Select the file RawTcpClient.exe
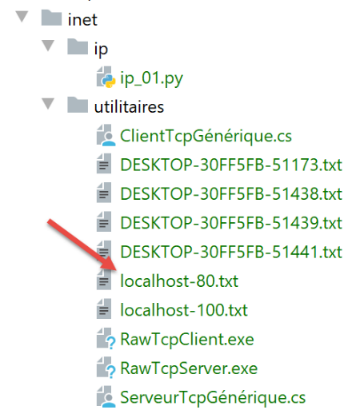This screenshot has width=364, height=414. [x=187, y=340]
